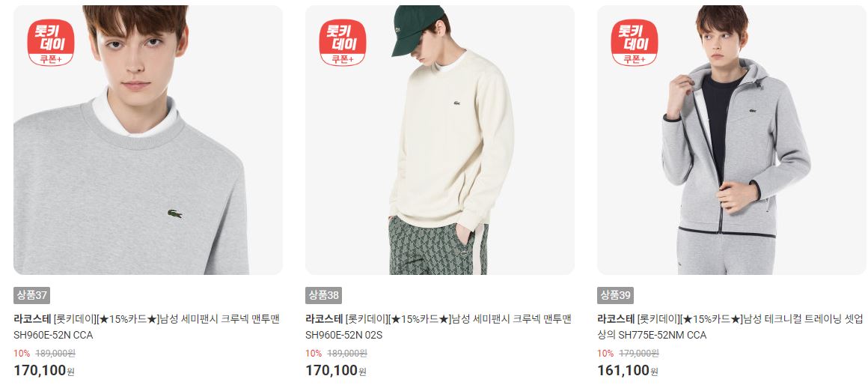Click the 롯키데이 coupon badge on gray sweatshirt
This screenshot has width=868, height=391.
pyautogui.click(x=51, y=43)
